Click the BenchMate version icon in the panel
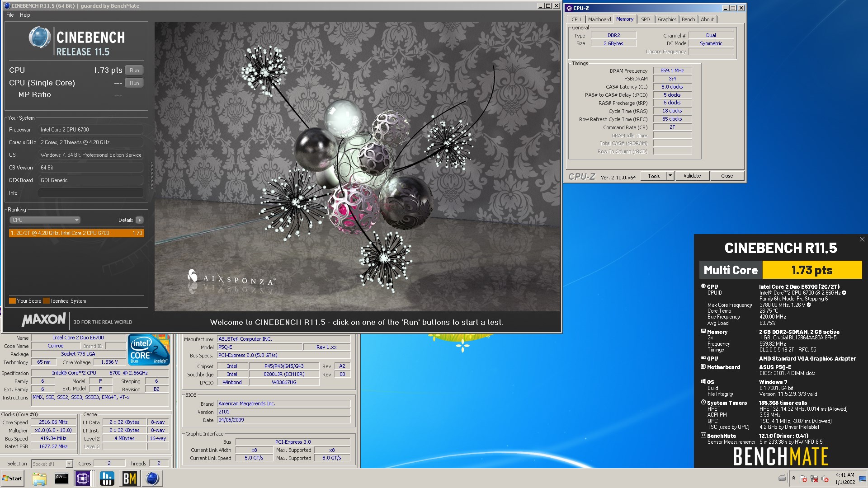 coord(703,436)
